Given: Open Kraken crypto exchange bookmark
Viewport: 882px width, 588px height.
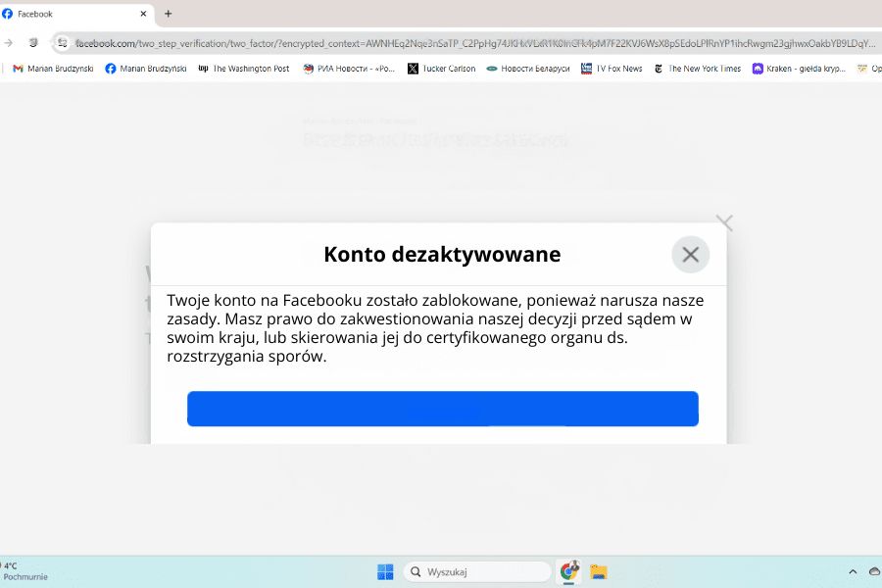Looking at the screenshot, I should click(x=799, y=69).
